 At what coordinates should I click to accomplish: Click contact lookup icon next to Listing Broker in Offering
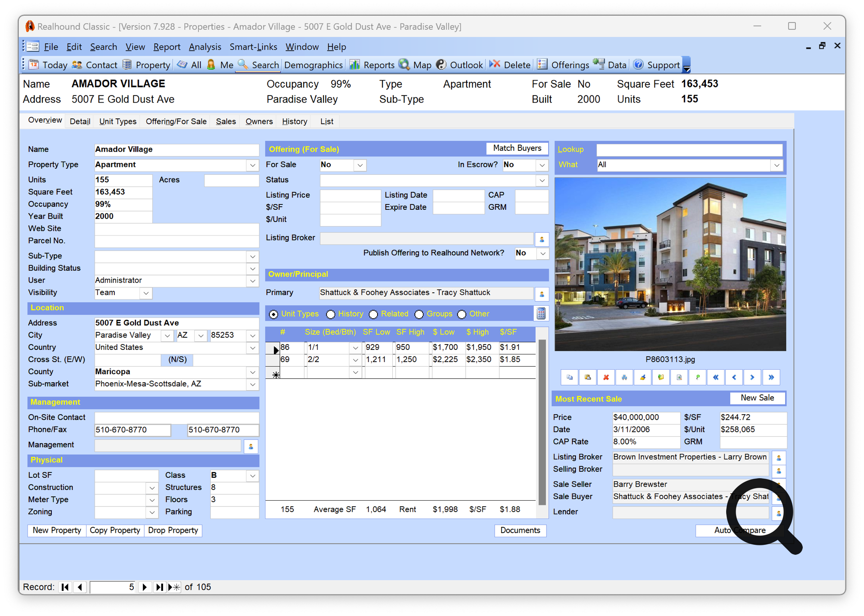pyautogui.click(x=542, y=239)
